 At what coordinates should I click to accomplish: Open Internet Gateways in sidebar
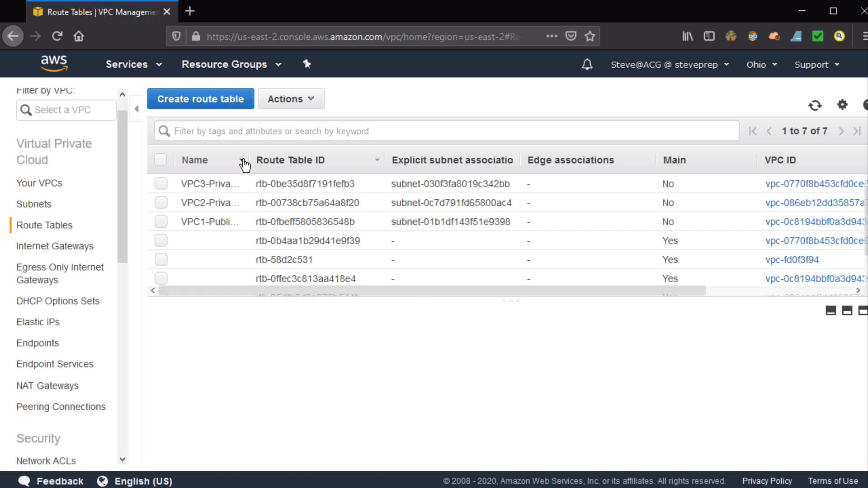point(55,246)
